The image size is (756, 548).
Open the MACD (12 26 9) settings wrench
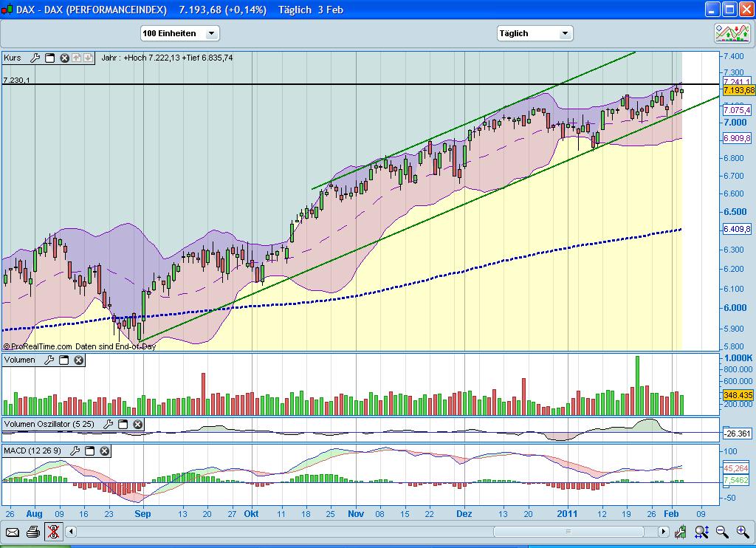point(75,451)
